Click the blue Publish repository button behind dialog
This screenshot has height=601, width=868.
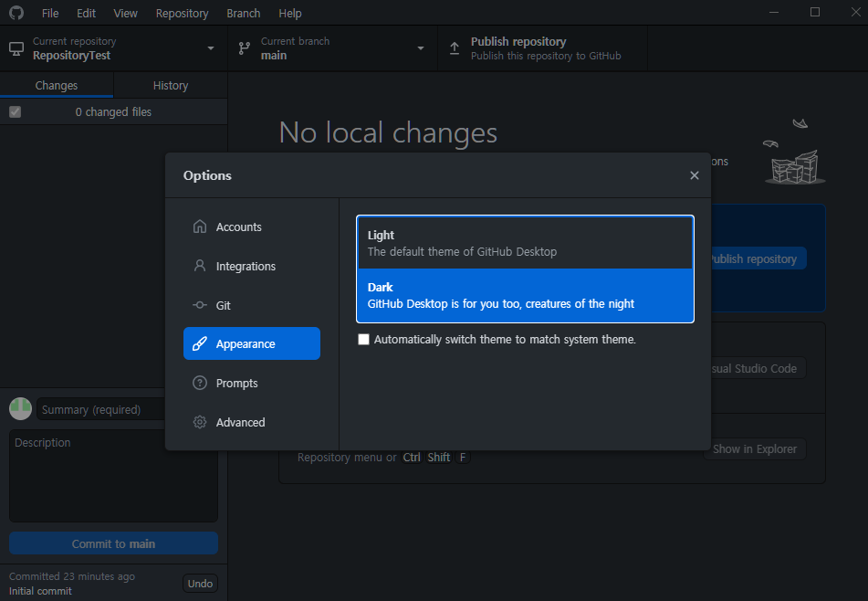(x=758, y=258)
